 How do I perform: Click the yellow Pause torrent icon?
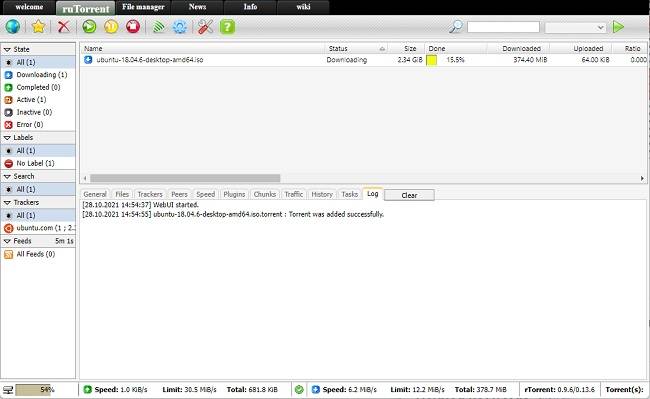click(x=111, y=27)
